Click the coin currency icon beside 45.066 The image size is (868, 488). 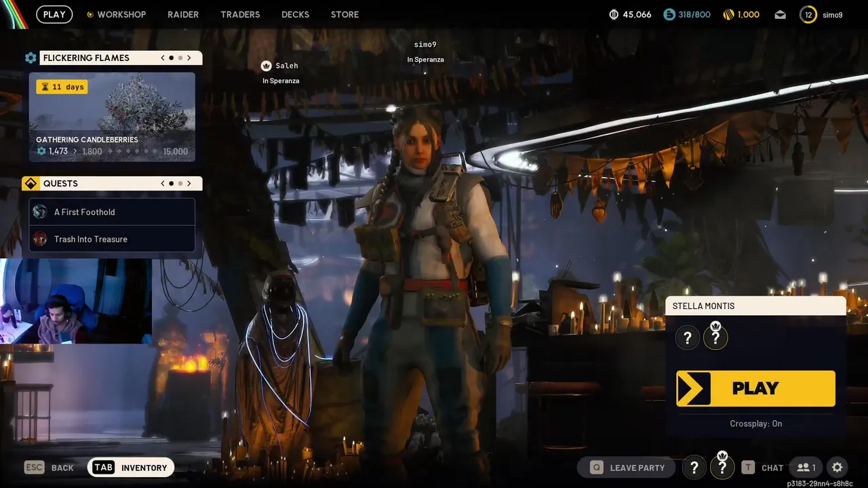pyautogui.click(x=614, y=14)
